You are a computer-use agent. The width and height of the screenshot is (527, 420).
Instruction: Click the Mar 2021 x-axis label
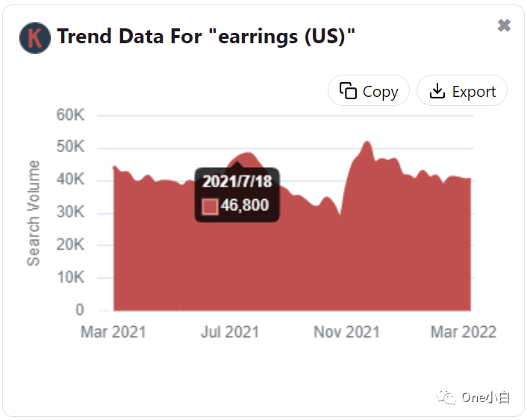(113, 331)
